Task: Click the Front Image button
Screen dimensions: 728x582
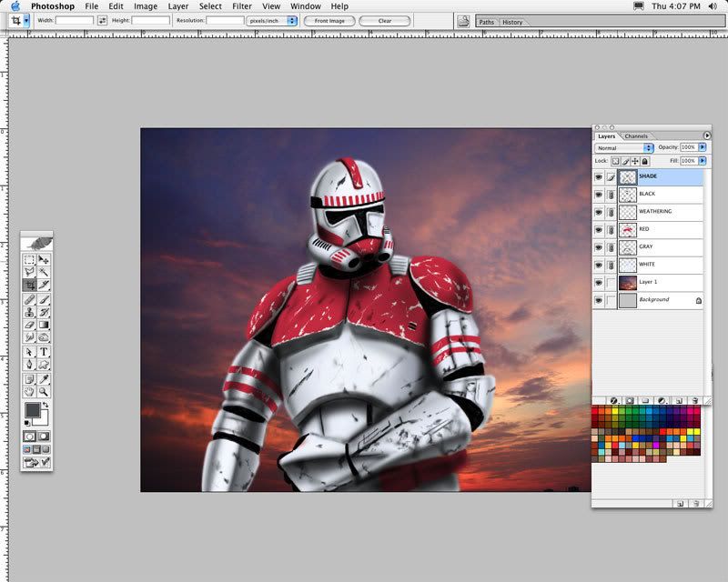Action: click(x=329, y=21)
